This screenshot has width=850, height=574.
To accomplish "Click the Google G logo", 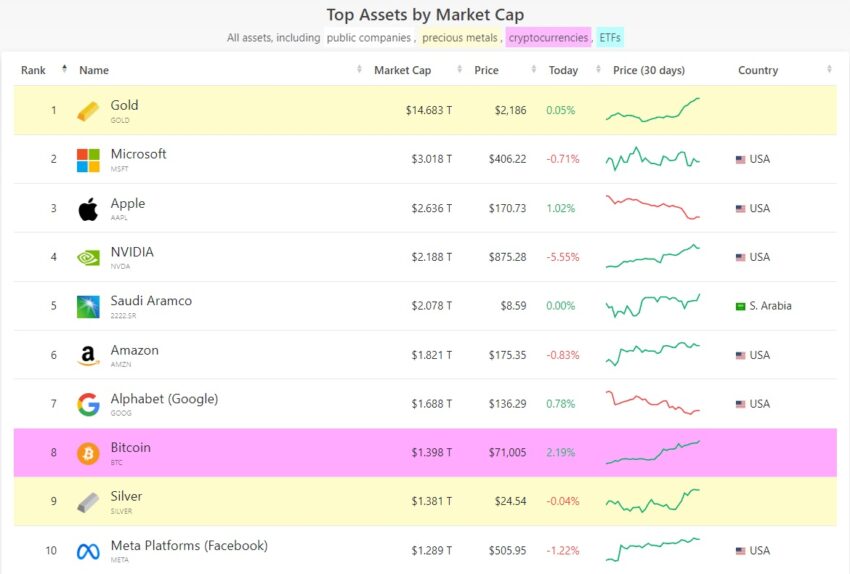I will [x=88, y=404].
